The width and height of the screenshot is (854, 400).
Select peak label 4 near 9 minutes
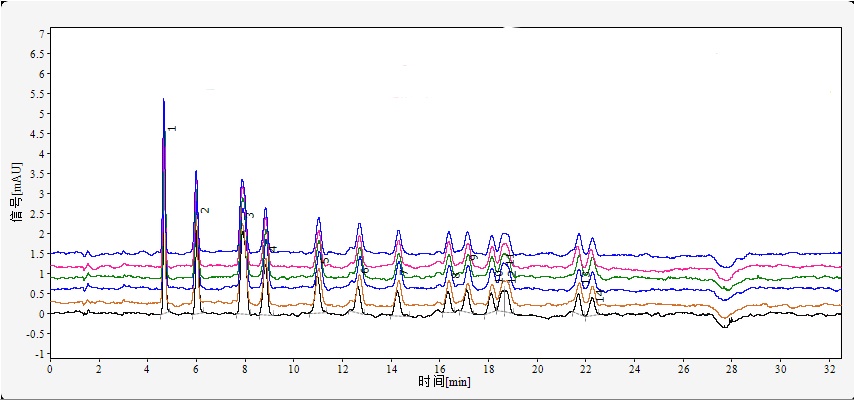273,249
